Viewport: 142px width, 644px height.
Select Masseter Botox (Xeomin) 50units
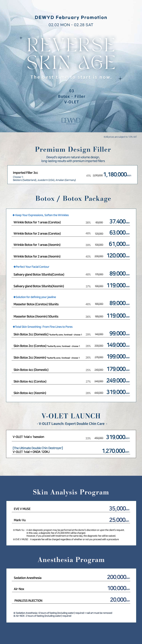pyautogui.click(x=36, y=316)
